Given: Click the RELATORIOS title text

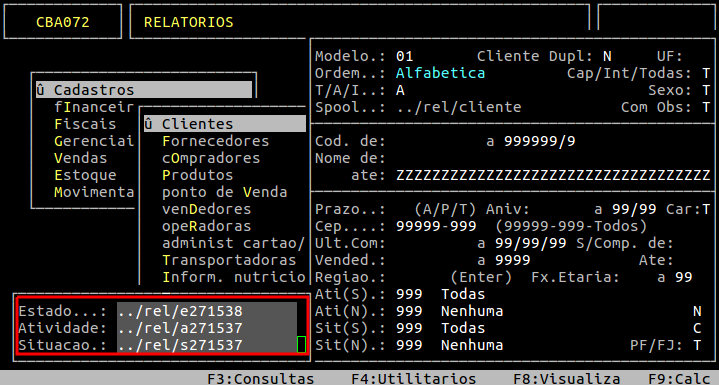Looking at the screenshot, I should point(188,22).
